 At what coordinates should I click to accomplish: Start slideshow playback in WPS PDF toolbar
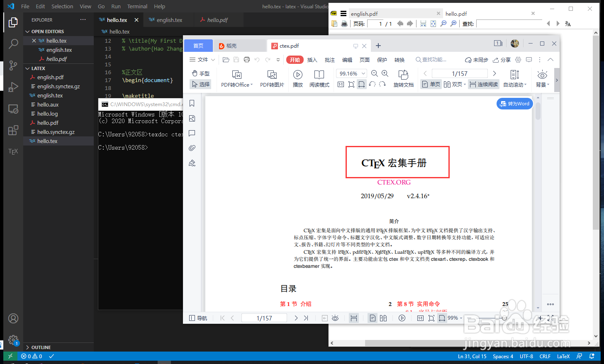(x=298, y=79)
